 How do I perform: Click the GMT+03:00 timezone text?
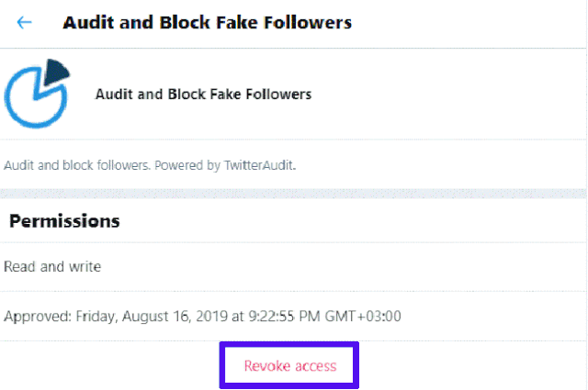(363, 317)
